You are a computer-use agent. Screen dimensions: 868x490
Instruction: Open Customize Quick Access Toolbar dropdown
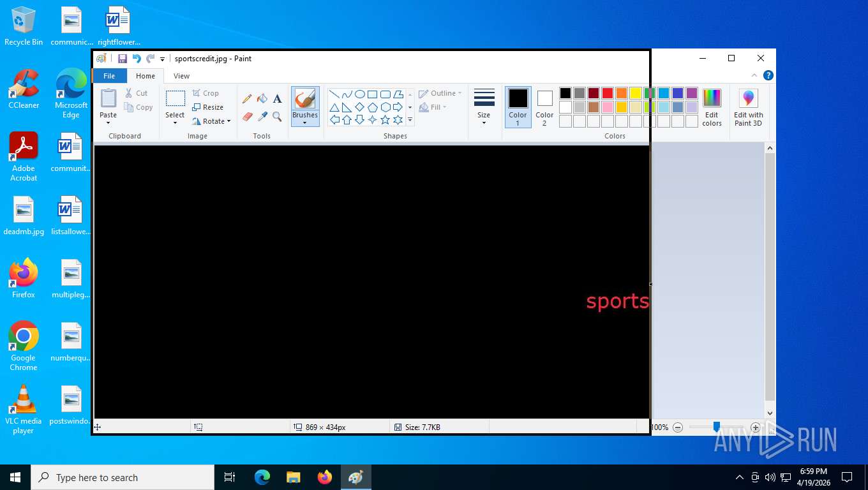pyautogui.click(x=162, y=59)
